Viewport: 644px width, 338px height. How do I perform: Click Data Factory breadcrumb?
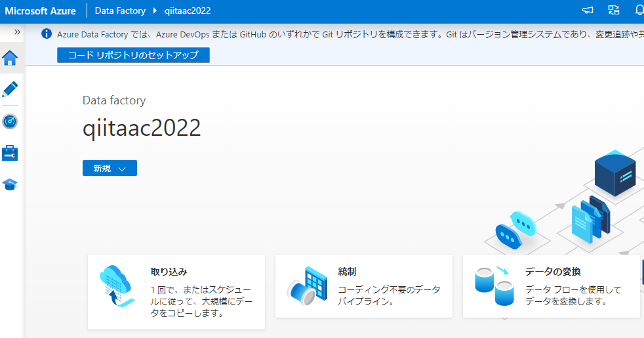coord(120,11)
